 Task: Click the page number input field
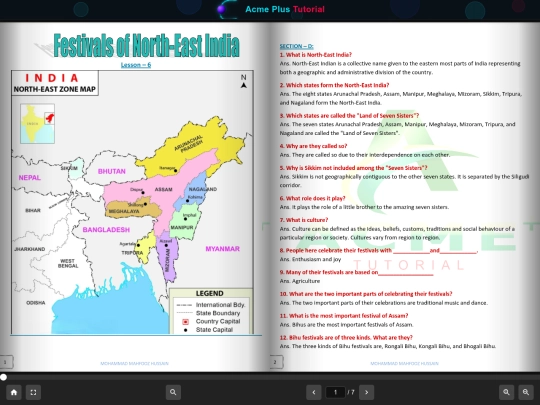pyautogui.click(x=335, y=392)
